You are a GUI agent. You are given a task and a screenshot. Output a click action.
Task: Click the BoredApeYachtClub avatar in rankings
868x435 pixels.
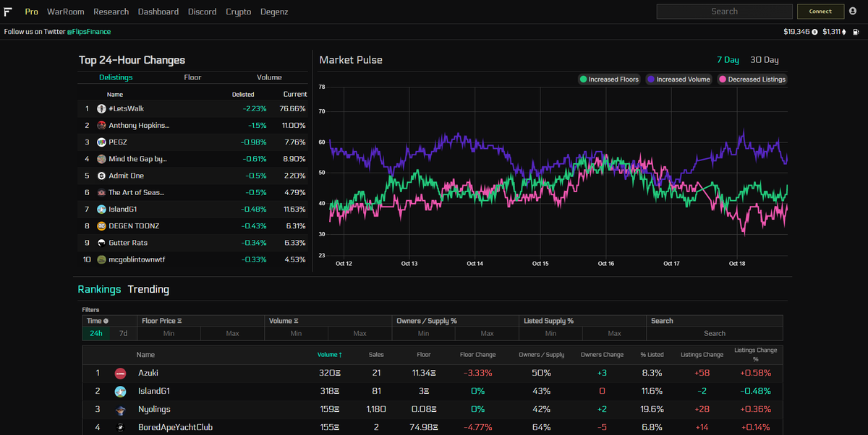click(x=120, y=427)
